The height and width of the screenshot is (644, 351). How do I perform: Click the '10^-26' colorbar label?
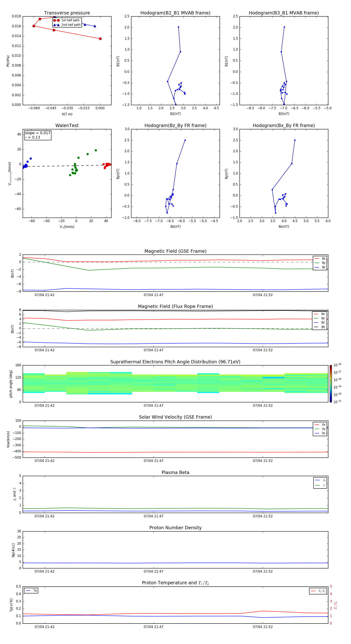[337, 365]
